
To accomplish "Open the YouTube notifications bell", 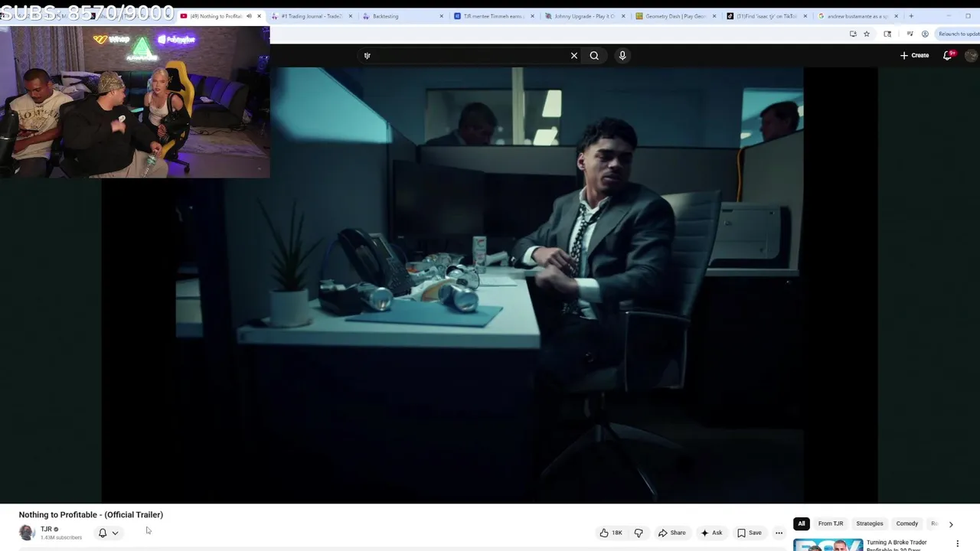I will tap(948, 55).
